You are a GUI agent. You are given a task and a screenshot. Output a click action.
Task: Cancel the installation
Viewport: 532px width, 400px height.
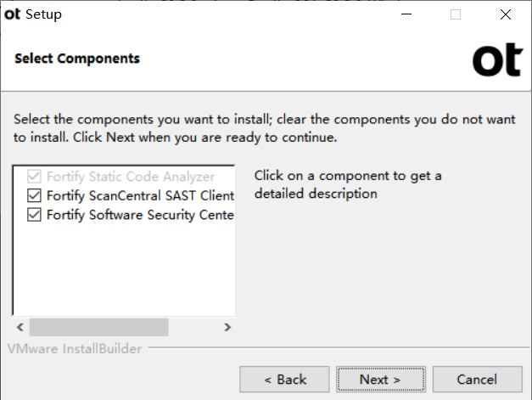[478, 380]
